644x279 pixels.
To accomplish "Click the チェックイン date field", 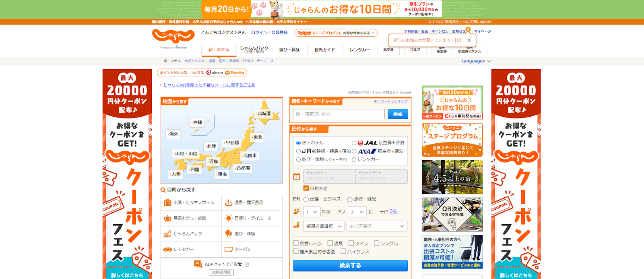I will pyautogui.click(x=329, y=176).
